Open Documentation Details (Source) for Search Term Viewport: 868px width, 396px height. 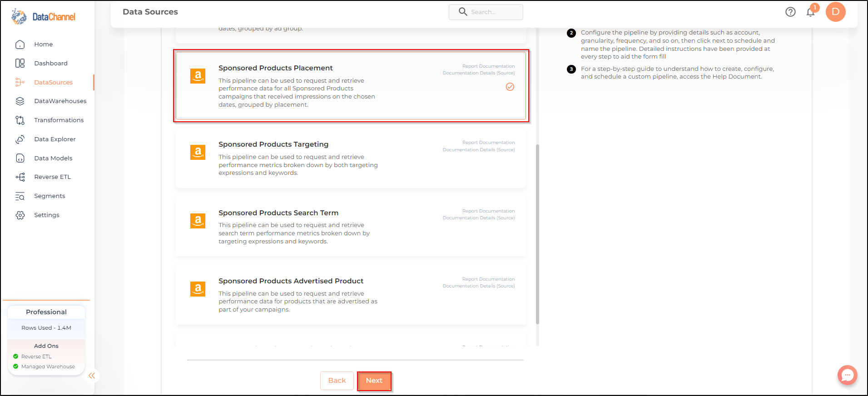pyautogui.click(x=479, y=218)
